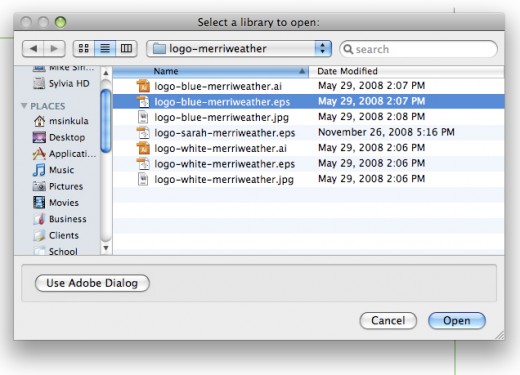520x375 pixels.
Task: Select the Pictures icon in sidebar
Action: 39,186
